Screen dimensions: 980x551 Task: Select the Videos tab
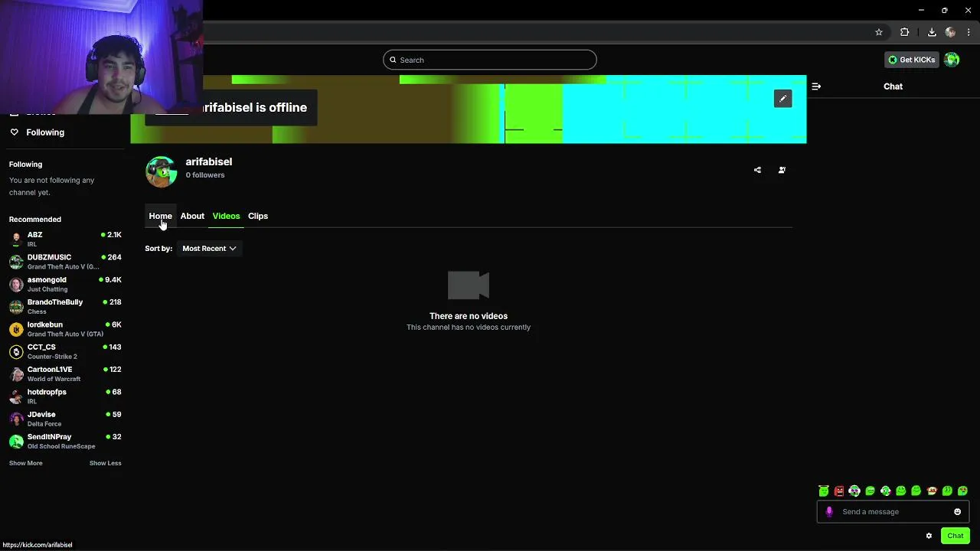(x=226, y=216)
